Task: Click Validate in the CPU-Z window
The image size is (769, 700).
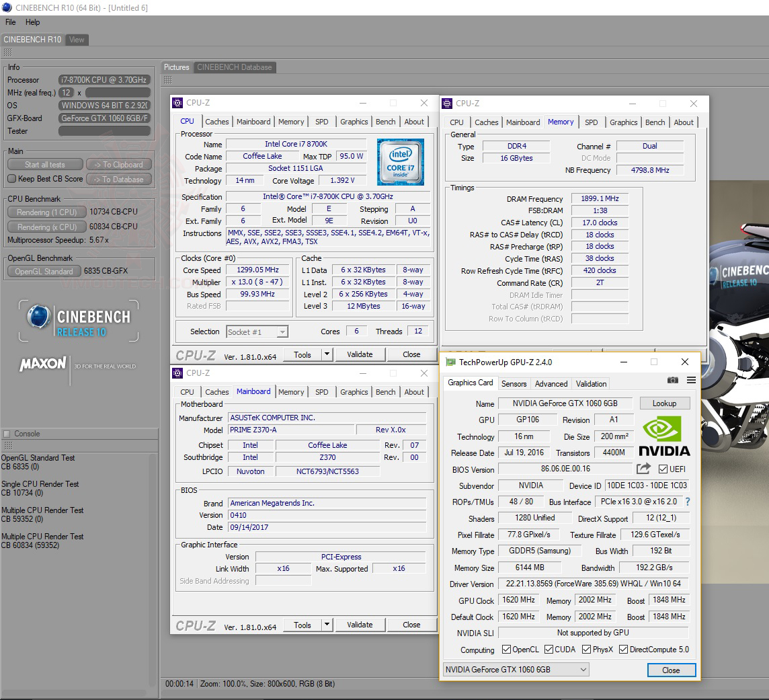Action: [360, 354]
